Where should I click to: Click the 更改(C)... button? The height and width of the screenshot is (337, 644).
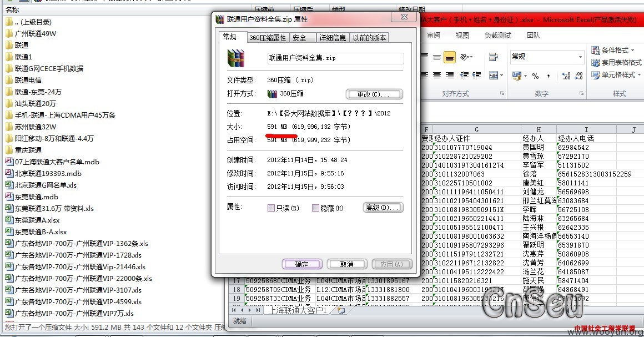pos(374,94)
